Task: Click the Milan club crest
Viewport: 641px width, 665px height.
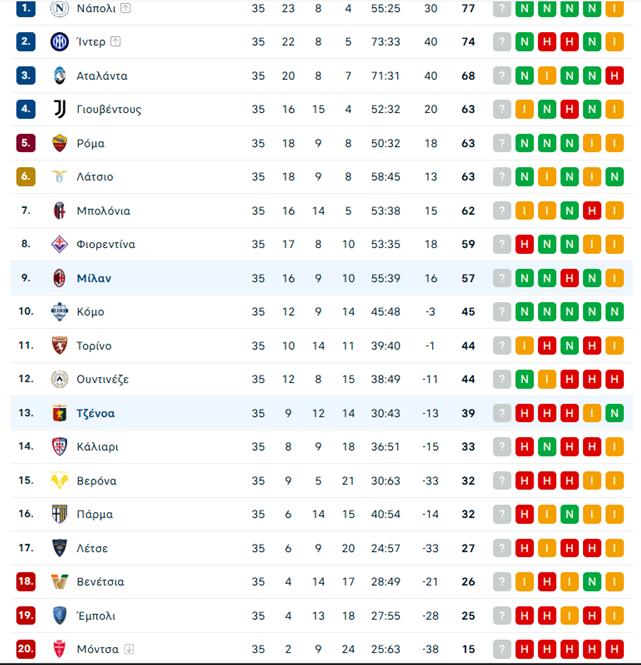Action: pos(59,278)
